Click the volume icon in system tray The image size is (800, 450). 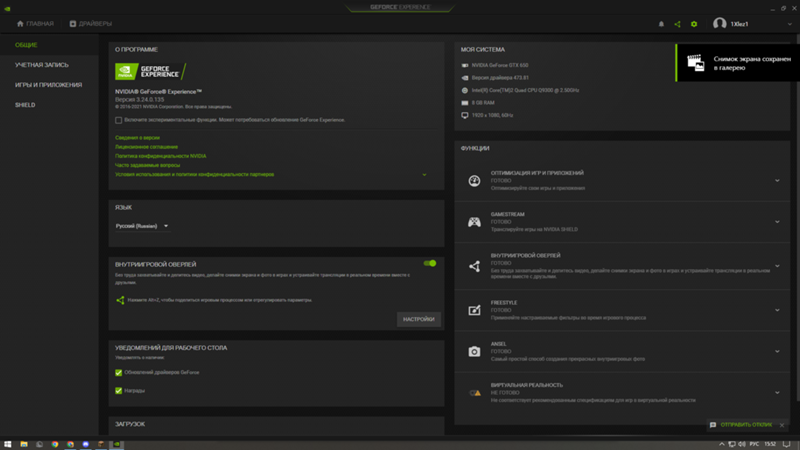pos(742,444)
